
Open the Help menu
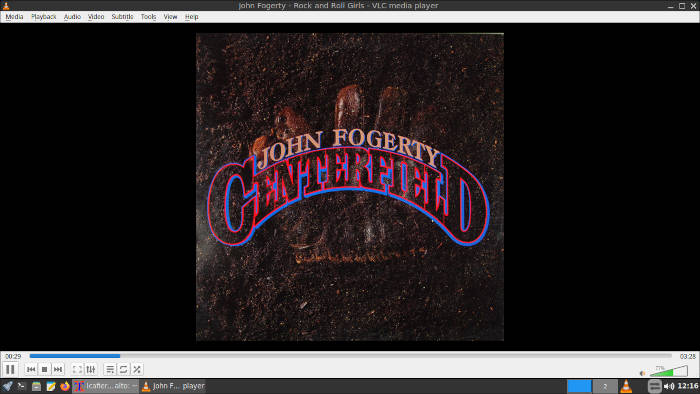coord(192,17)
